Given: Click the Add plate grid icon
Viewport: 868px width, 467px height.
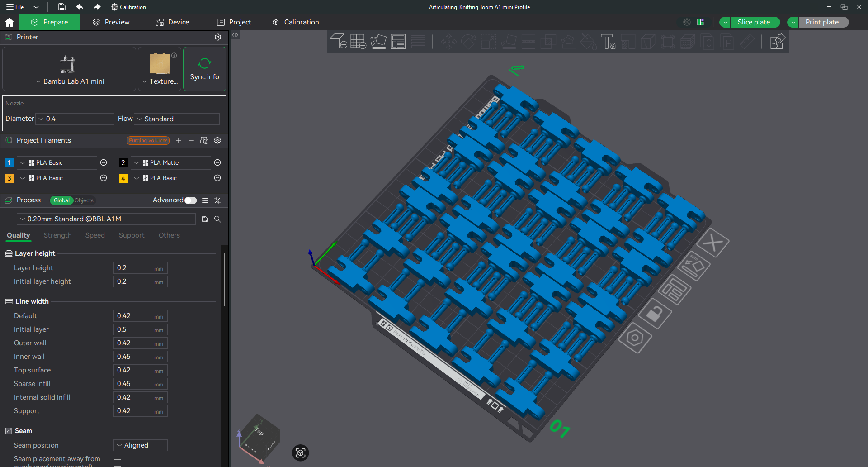Looking at the screenshot, I should [358, 42].
